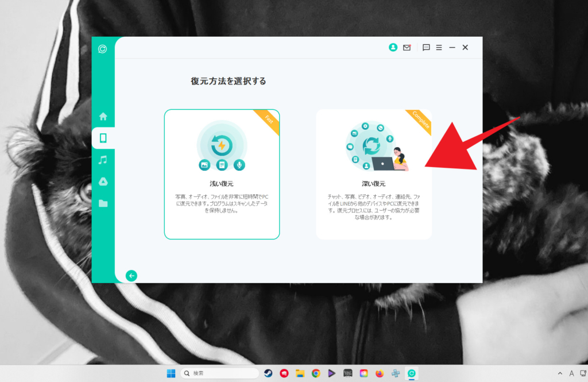
Task: Open the music note sidebar section
Action: (103, 160)
